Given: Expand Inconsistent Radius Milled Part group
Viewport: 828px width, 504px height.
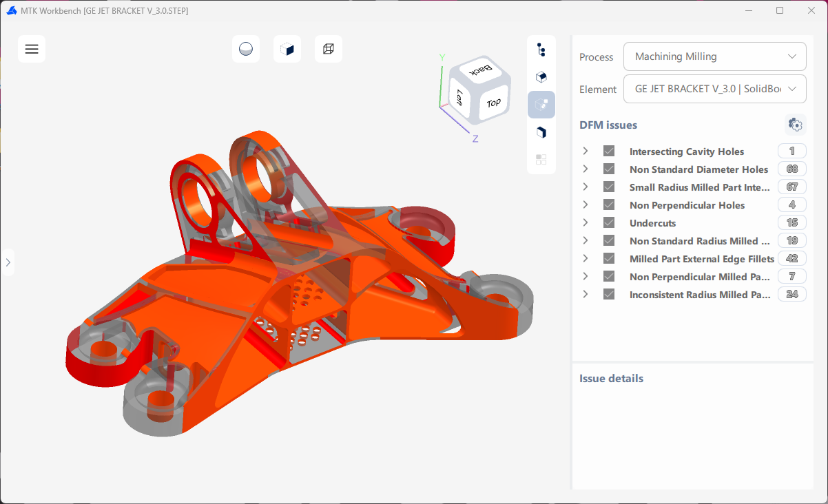Looking at the screenshot, I should 586,295.
